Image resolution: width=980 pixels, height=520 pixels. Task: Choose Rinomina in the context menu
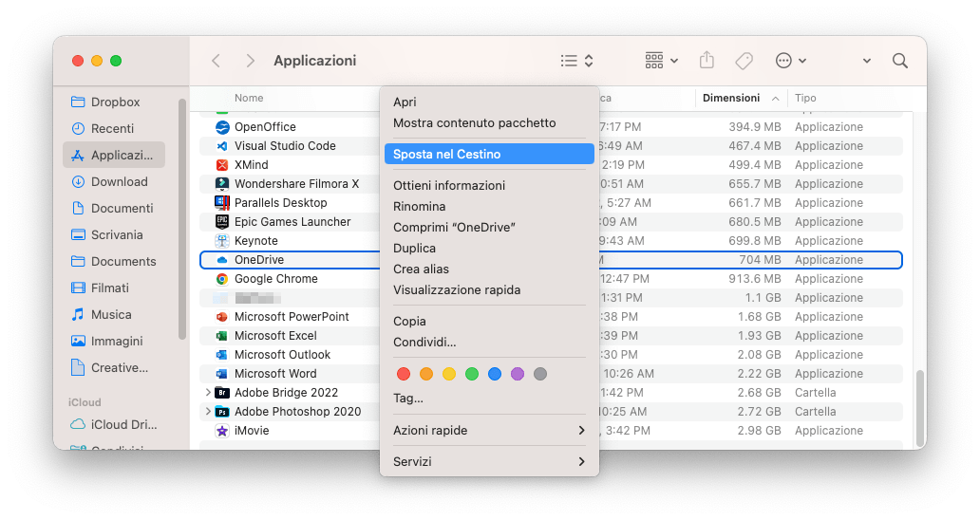(x=489, y=207)
